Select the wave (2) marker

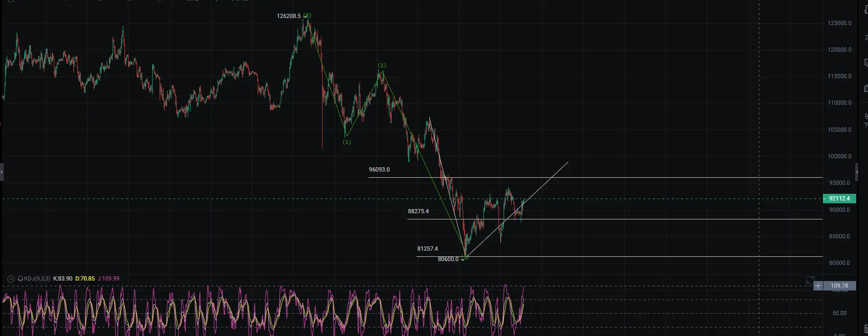(382, 66)
